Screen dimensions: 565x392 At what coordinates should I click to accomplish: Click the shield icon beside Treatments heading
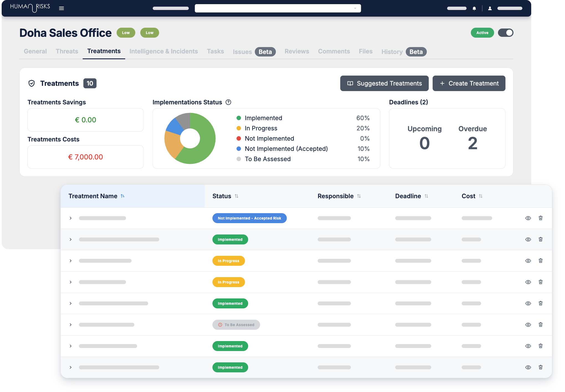pos(32,83)
